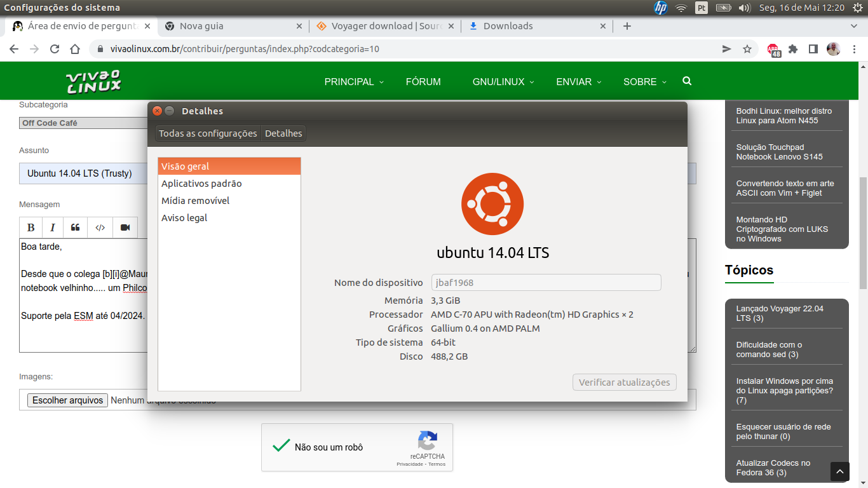Click the browser forward arrow
The image size is (868, 488).
click(34, 49)
